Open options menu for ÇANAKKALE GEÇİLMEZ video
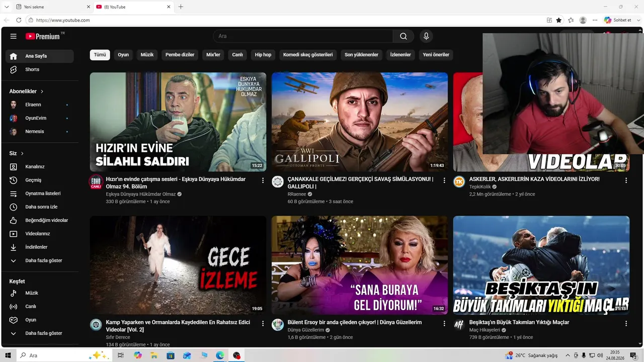The width and height of the screenshot is (644, 362). pyautogui.click(x=444, y=180)
